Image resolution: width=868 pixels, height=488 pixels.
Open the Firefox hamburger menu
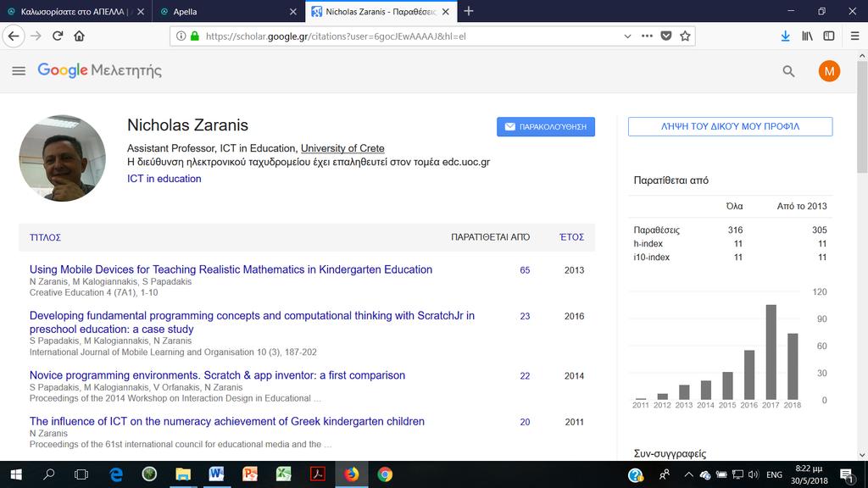click(854, 36)
